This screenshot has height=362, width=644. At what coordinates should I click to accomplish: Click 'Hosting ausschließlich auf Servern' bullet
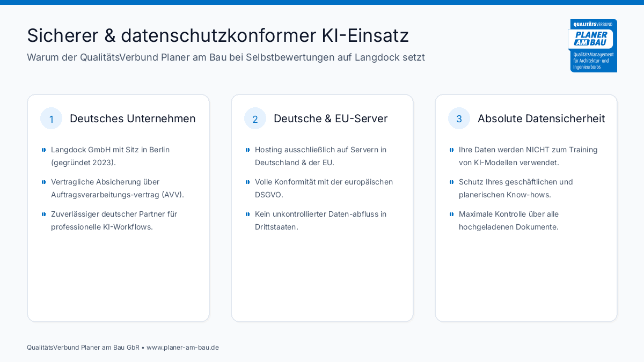[x=321, y=156]
